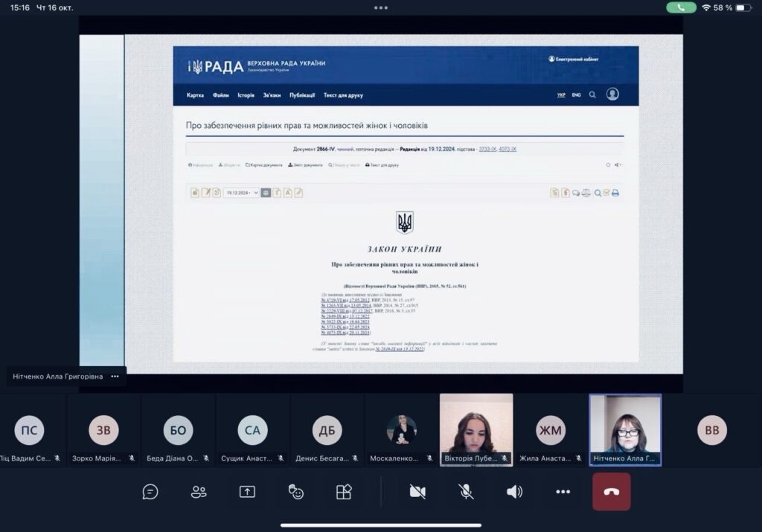
Task: Open the apps and views icon
Action: [x=344, y=492]
